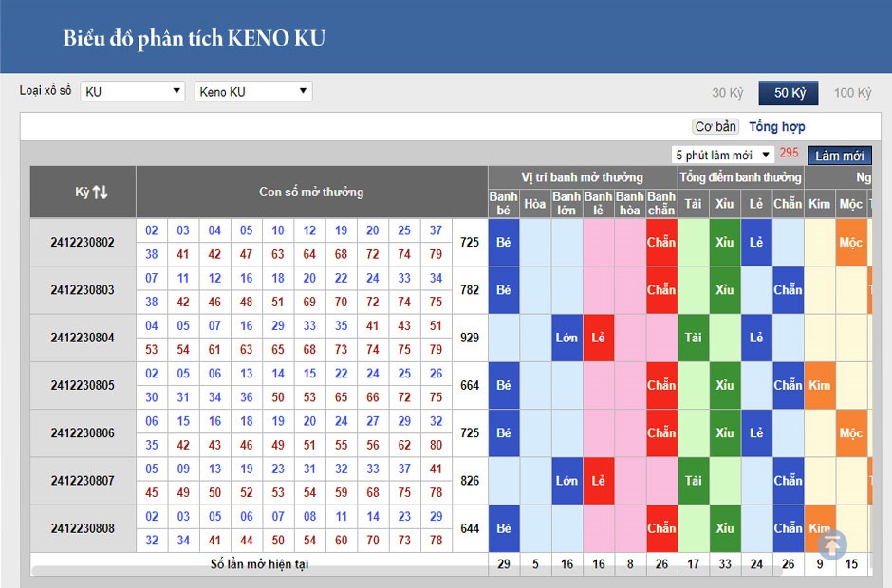Click total 664 for period 2412230805
Screen dimensions: 892x588
[x=470, y=386]
